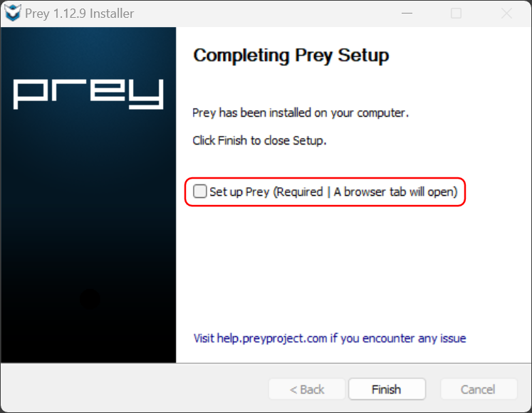Click the word "Visit" in the help line
The image size is (532, 413).
204,338
